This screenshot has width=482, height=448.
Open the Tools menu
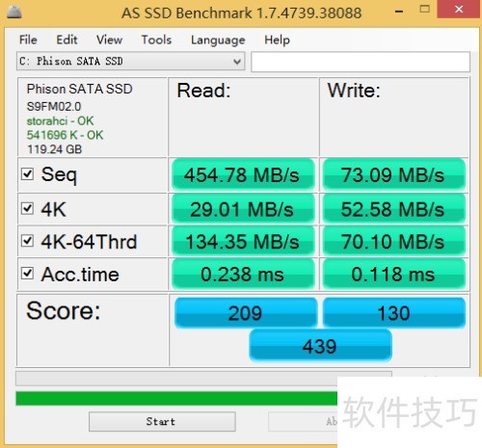pos(156,40)
